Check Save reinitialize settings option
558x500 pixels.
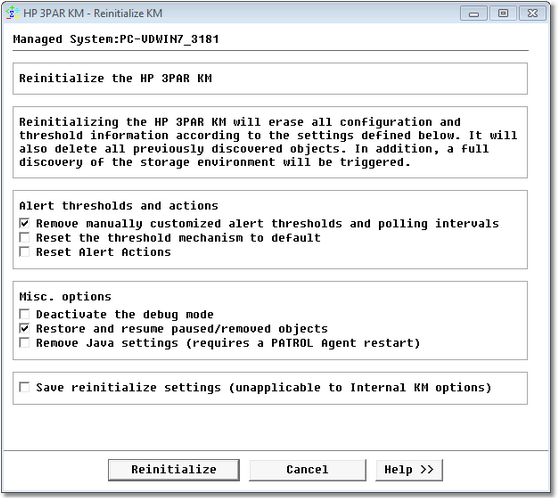coord(25,387)
